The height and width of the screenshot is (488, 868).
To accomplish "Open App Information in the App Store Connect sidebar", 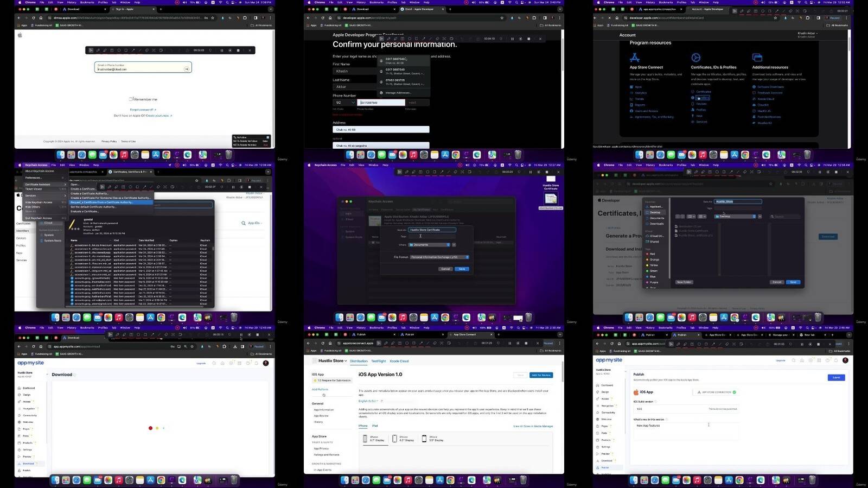I will 324,410.
